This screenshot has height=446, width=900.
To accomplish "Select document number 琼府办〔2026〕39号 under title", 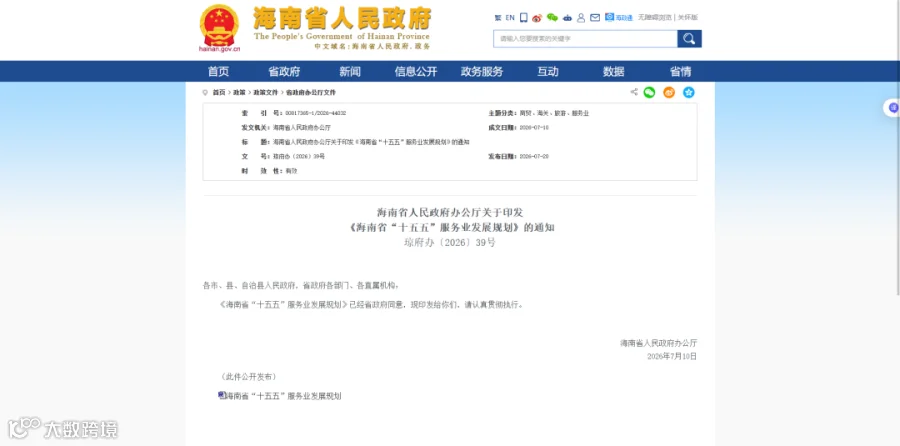I will coord(449,242).
